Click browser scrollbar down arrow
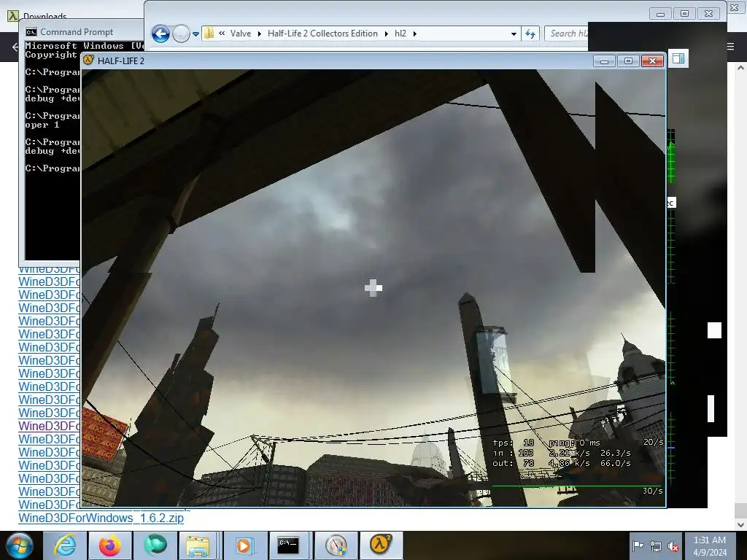Screen dimensions: 747x560 pos(741,525)
